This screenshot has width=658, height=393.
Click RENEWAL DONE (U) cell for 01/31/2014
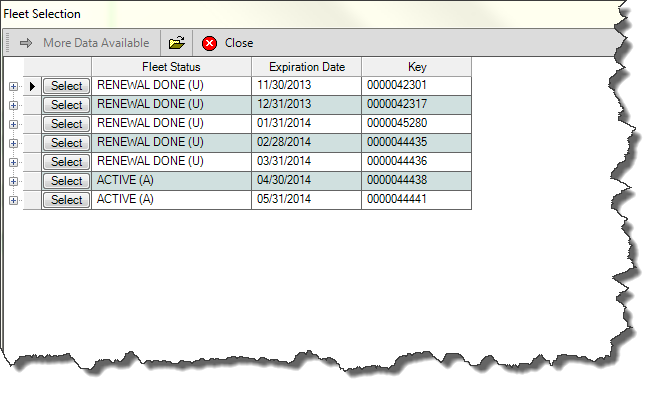point(171,124)
